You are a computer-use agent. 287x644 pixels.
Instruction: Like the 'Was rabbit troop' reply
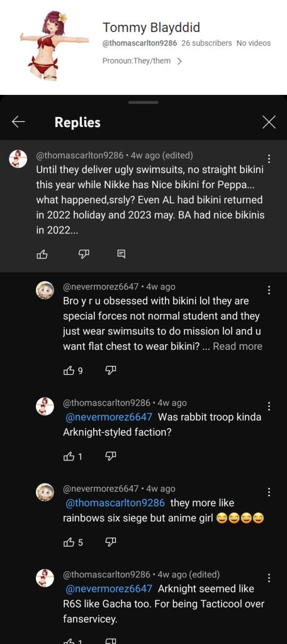(69, 457)
